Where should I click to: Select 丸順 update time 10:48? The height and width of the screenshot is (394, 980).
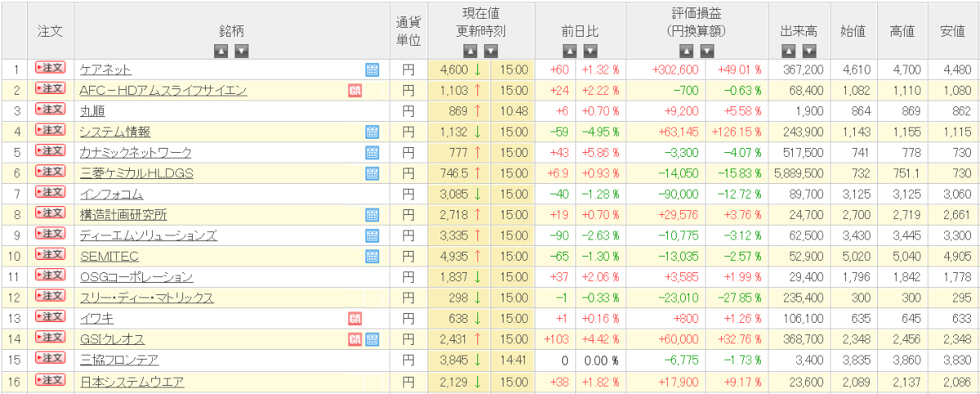514,111
